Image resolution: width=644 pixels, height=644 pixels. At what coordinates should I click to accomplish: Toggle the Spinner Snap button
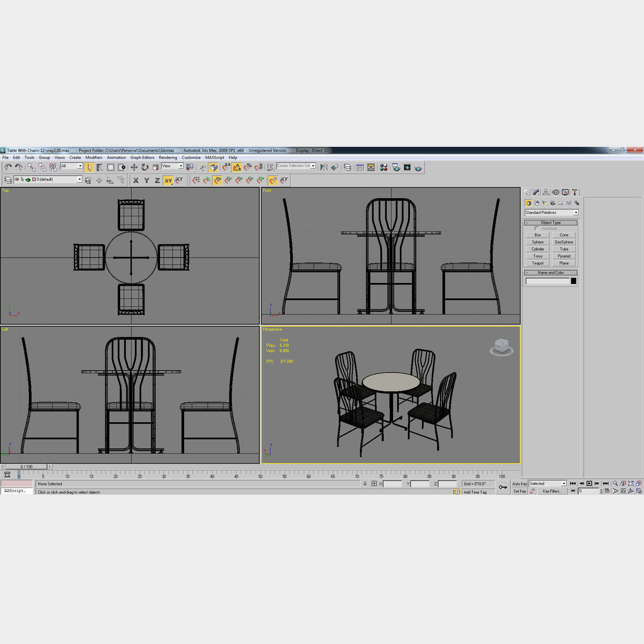pyautogui.click(x=258, y=167)
